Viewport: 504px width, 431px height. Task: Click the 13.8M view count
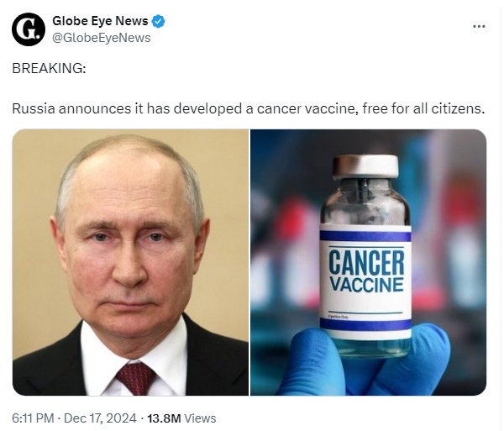pos(165,418)
